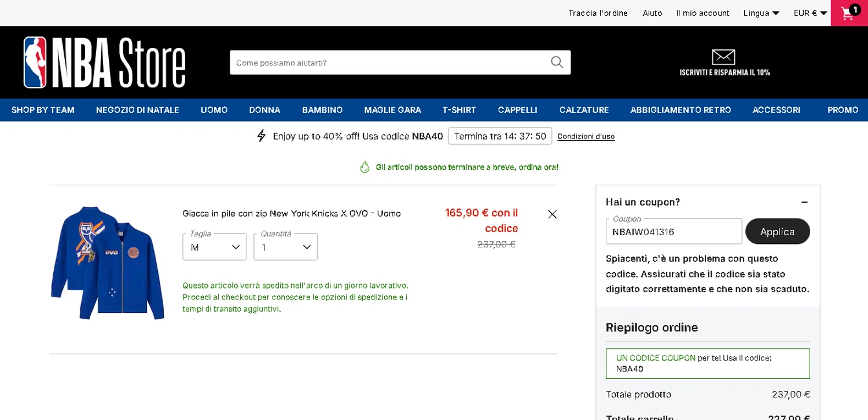Open Condizioni d'uso link
868x420 pixels.
click(586, 137)
